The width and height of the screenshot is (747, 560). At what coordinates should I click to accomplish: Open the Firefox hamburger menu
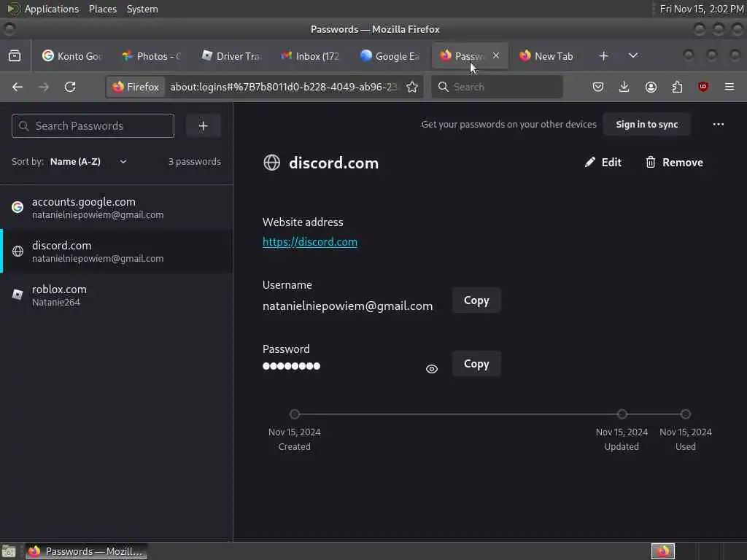729,87
